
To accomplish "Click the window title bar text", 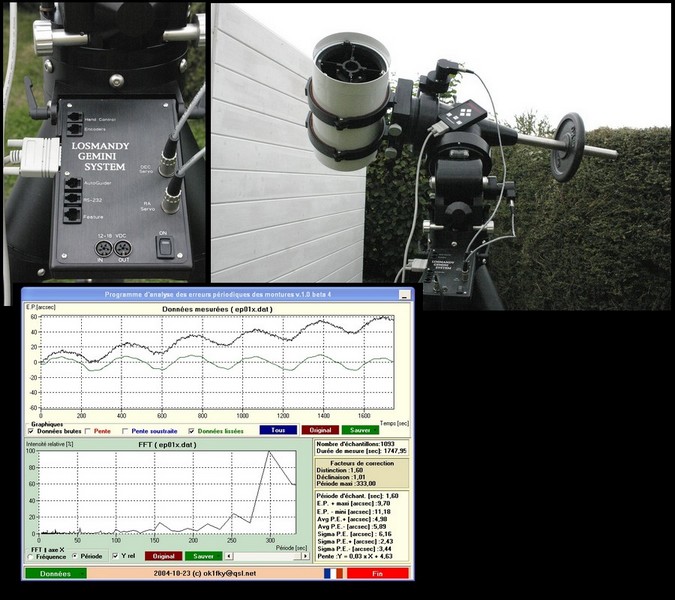I will coord(218,295).
